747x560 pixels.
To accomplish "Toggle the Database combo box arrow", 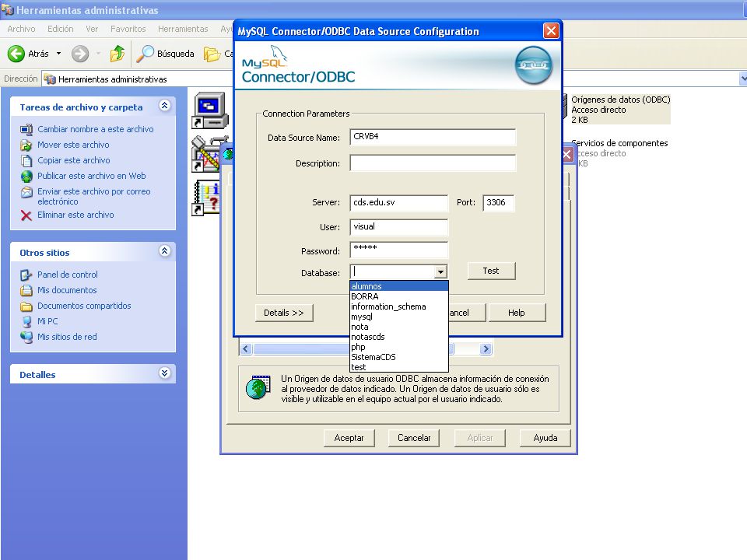I will point(440,272).
